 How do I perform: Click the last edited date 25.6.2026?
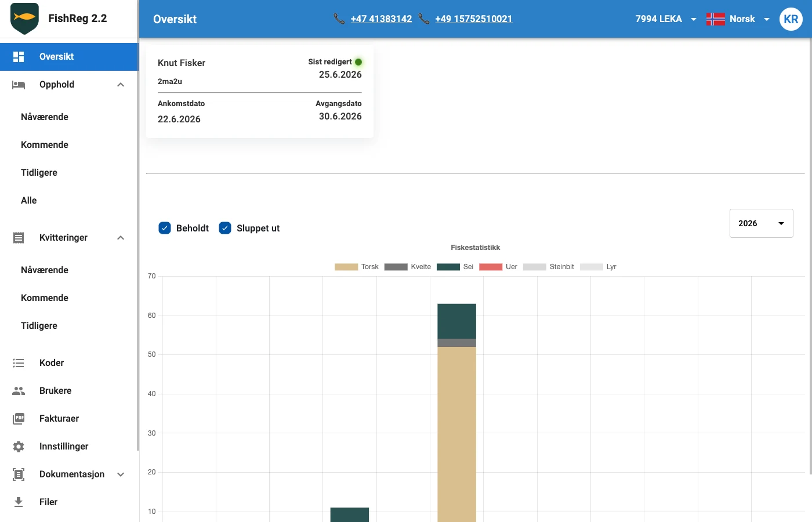[340, 75]
